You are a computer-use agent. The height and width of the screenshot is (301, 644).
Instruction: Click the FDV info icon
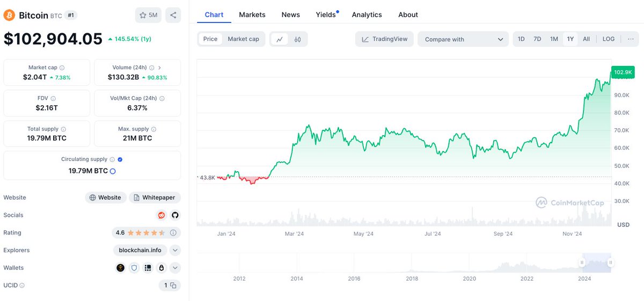tap(53, 99)
